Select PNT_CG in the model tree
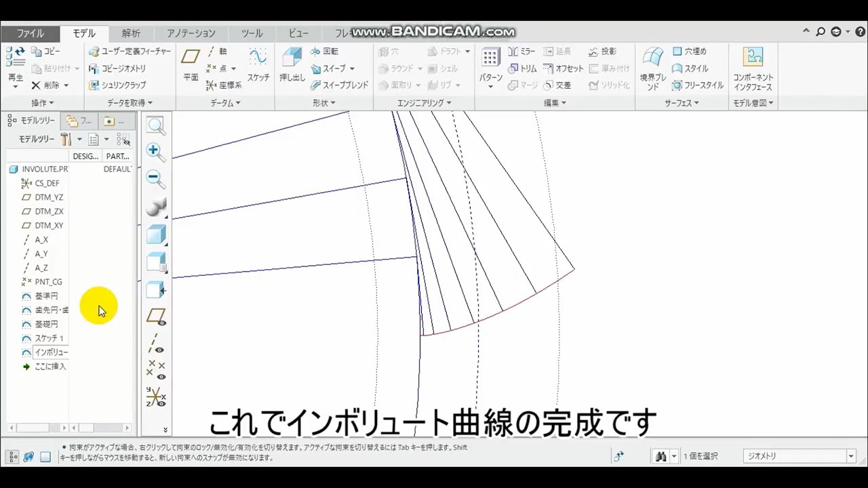Image resolution: width=868 pixels, height=488 pixels. pos(42,282)
